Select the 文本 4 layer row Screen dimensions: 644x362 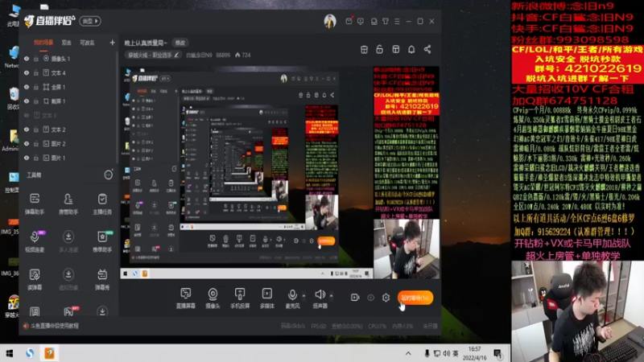[68, 72]
